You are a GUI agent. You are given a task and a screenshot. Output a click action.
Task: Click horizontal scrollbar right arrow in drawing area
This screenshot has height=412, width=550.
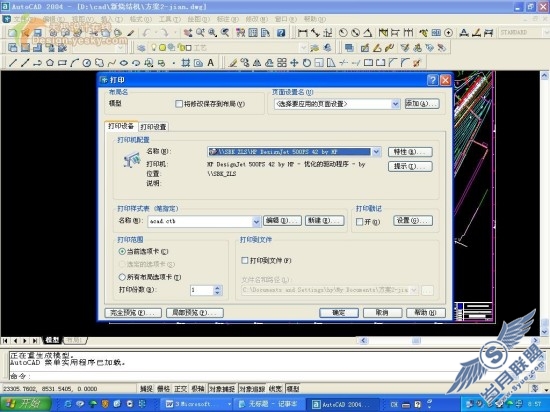tap(535, 340)
